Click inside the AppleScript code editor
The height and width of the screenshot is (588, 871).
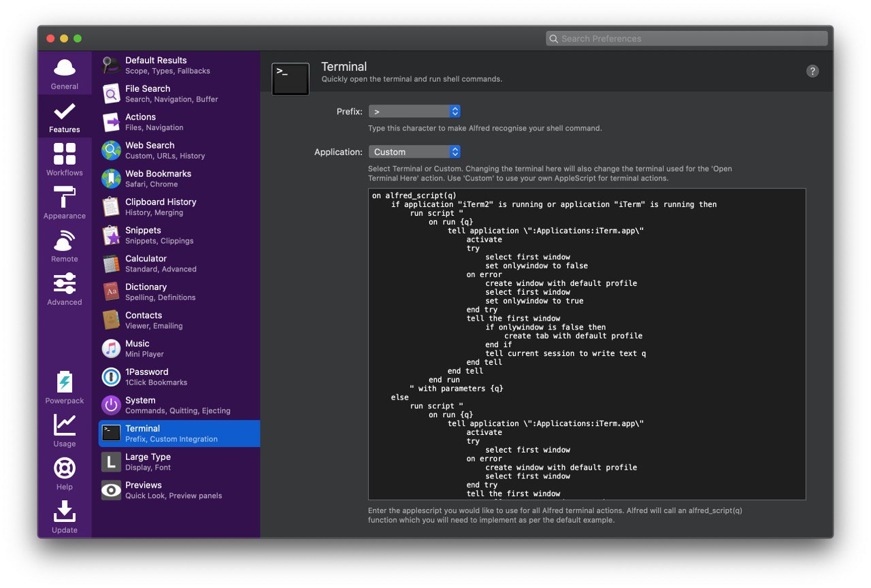(587, 344)
